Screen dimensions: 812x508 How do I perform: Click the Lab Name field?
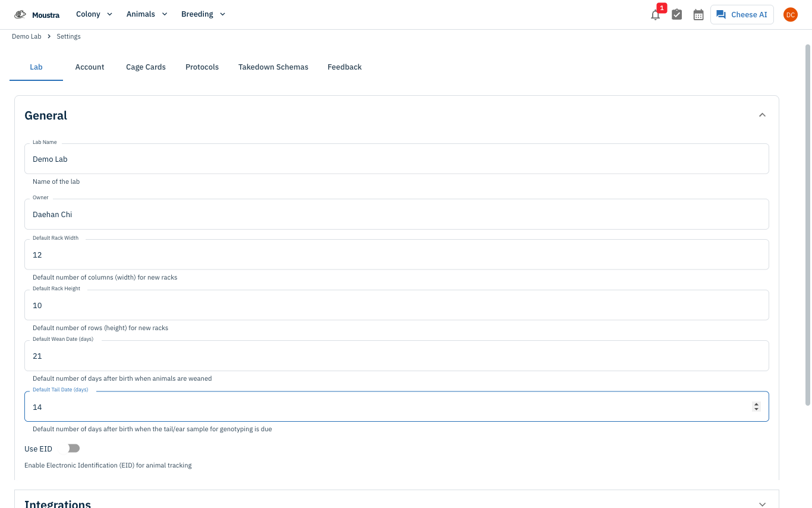396,159
